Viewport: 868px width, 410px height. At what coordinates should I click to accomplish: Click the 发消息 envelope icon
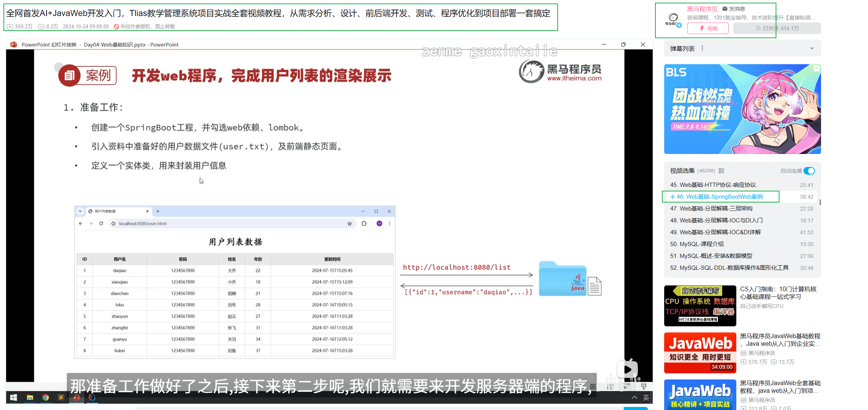pos(725,8)
